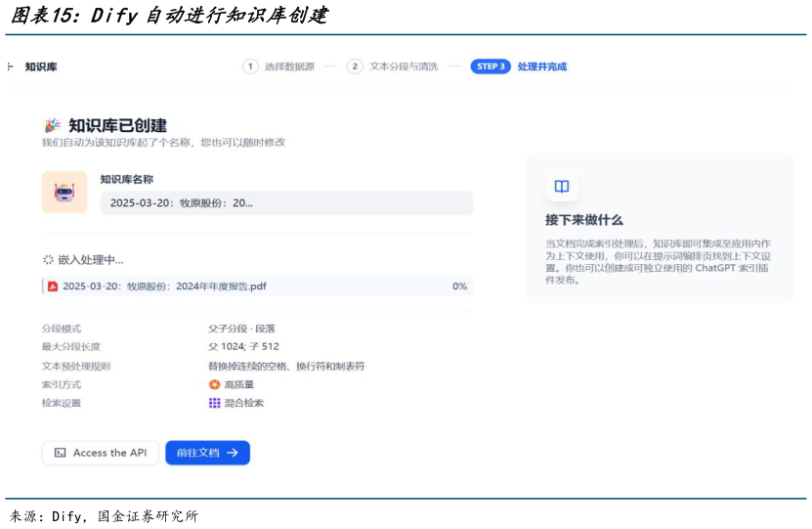The width and height of the screenshot is (812, 529).
Task: Open the 知识库 header link
Action: pos(41,66)
